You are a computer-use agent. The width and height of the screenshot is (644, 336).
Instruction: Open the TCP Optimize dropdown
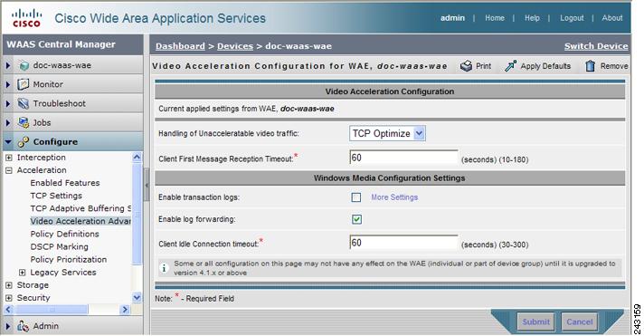coord(387,134)
